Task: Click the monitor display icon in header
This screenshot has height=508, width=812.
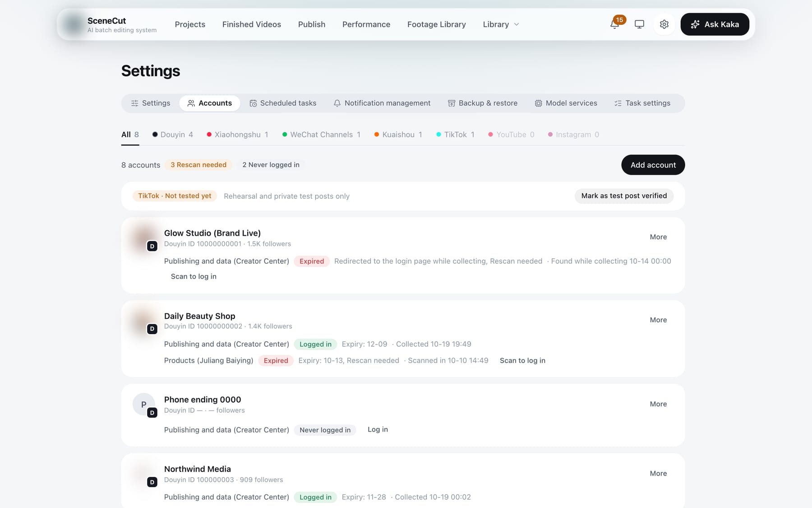Action: pyautogui.click(x=639, y=24)
